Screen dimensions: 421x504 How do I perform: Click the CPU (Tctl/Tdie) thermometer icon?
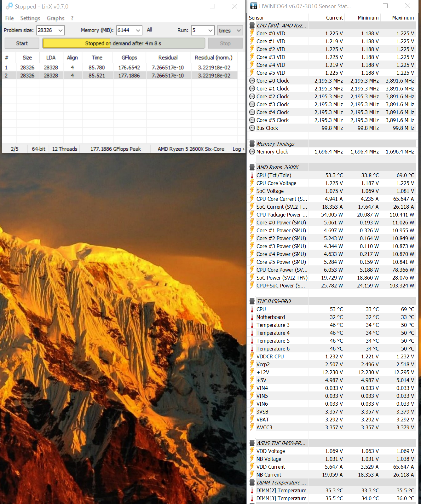252,176
